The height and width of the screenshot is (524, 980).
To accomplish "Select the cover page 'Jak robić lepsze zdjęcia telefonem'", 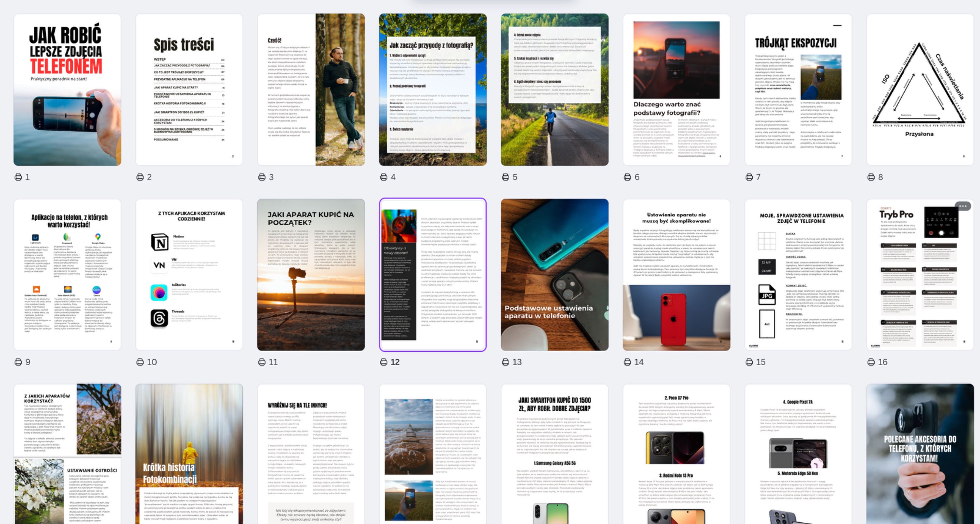I will (67, 90).
